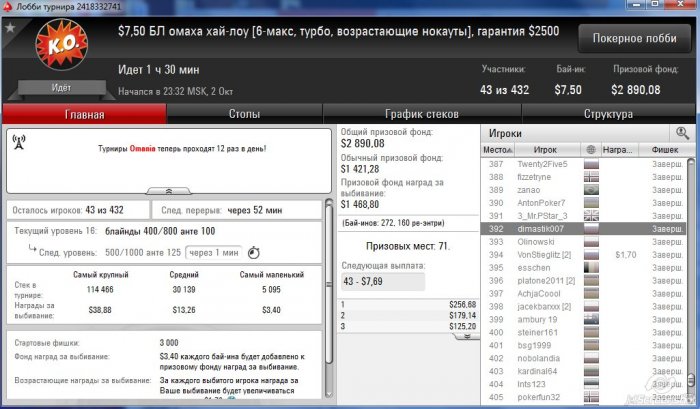This screenshot has height=409, width=700.
Task: Click the 2nd place payout $179,14
Action: 462,315
